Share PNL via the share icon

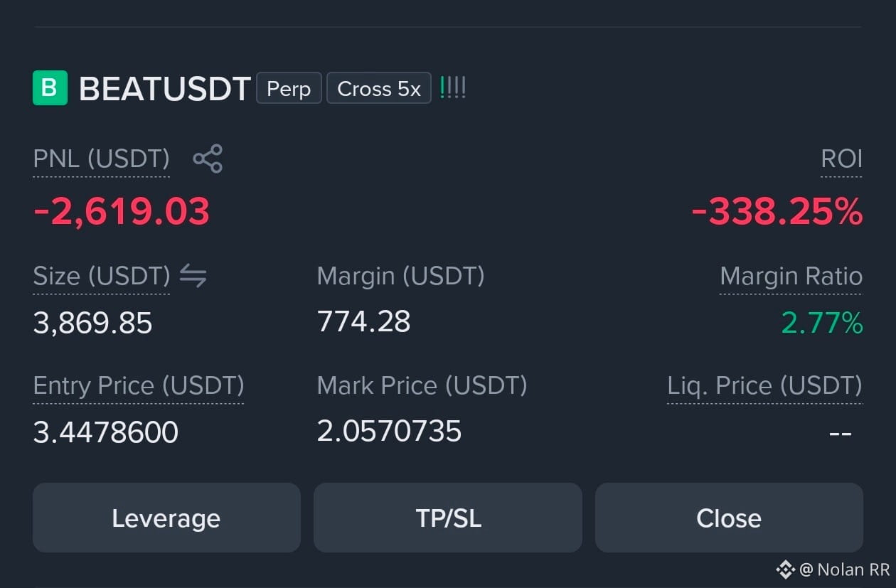tap(208, 159)
